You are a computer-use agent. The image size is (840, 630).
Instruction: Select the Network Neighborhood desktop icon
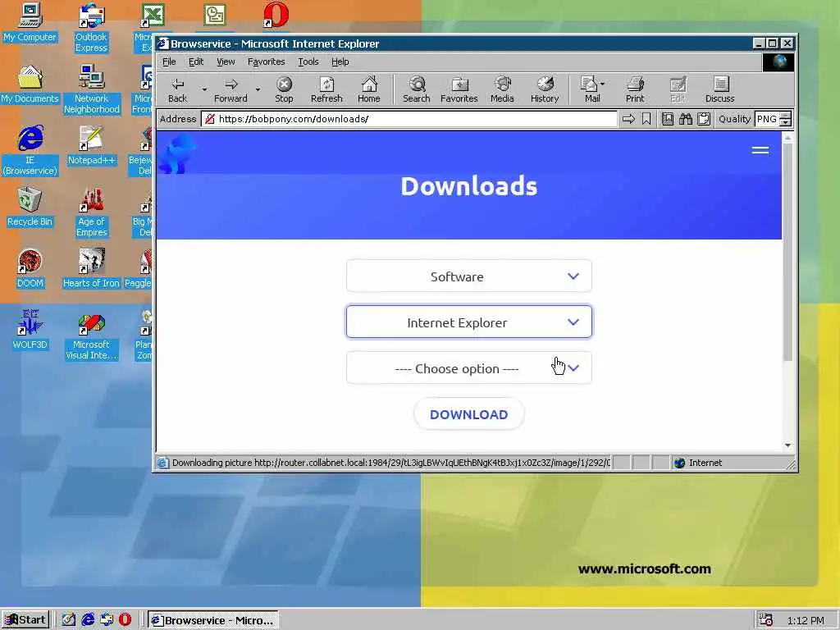[92, 89]
